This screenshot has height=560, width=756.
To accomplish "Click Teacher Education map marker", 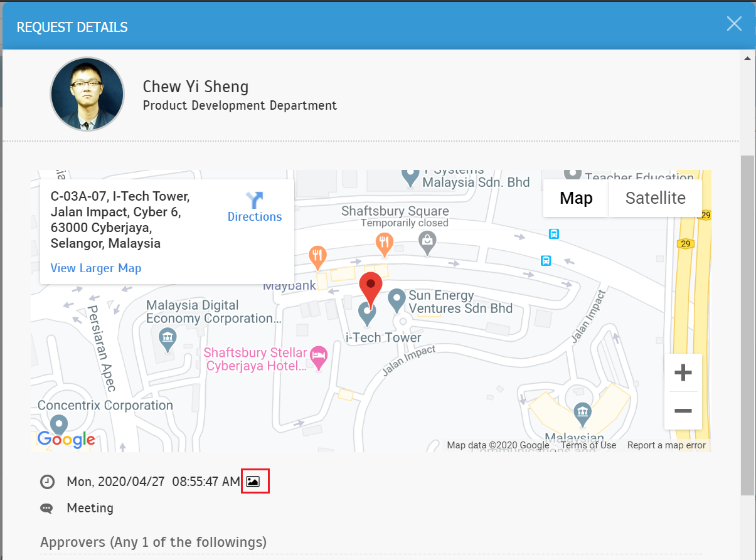I will point(572,174).
